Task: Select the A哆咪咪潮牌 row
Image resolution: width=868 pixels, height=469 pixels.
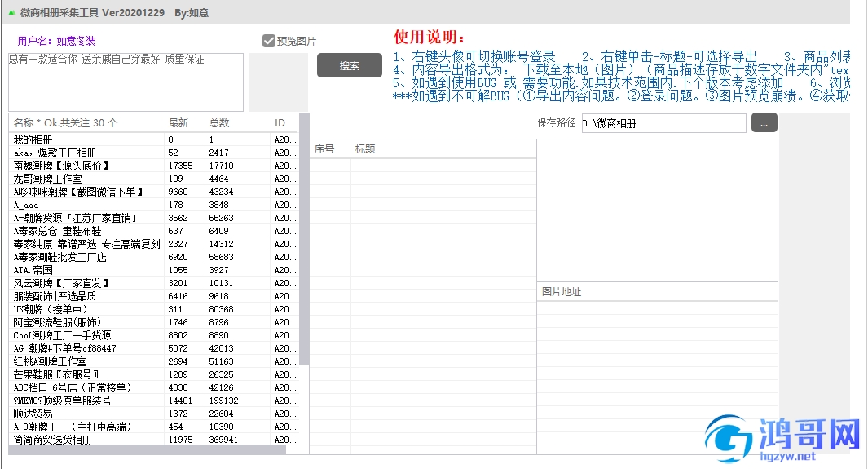Action: point(154,192)
